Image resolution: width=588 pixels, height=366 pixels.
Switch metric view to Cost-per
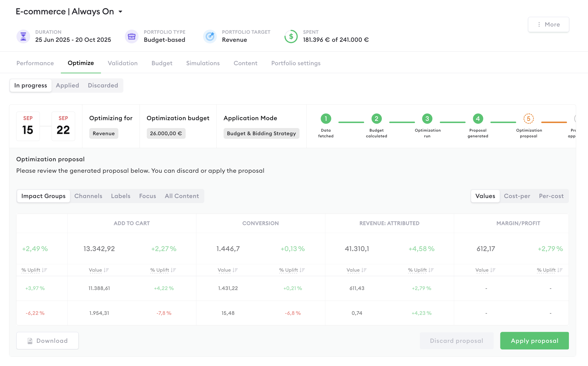tap(517, 196)
